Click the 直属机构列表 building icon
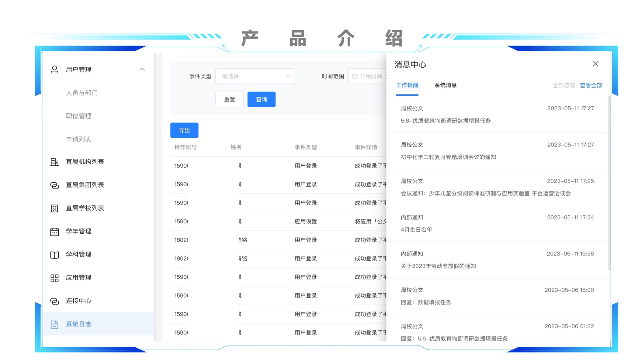This screenshot has height=362, width=644. pos(54,162)
